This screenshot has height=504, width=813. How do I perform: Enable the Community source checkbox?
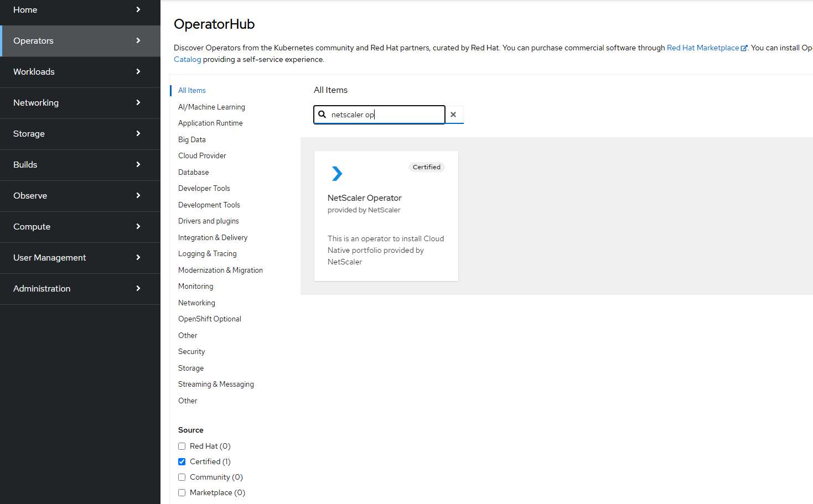click(x=182, y=477)
